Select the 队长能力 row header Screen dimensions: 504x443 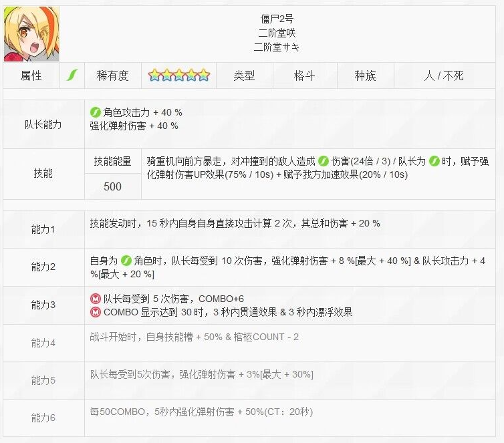(x=43, y=124)
